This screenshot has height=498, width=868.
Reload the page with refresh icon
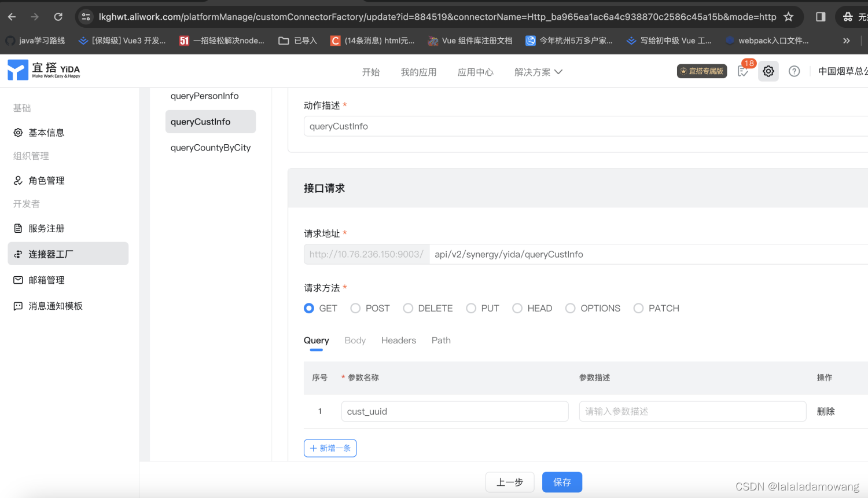58,17
